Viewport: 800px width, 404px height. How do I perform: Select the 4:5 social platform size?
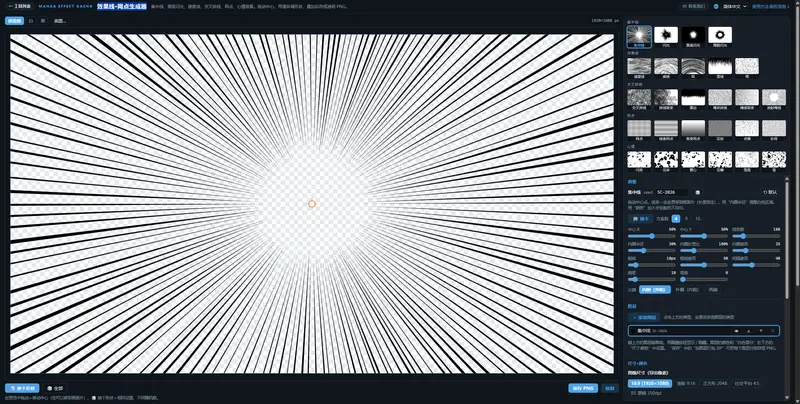[x=746, y=383]
